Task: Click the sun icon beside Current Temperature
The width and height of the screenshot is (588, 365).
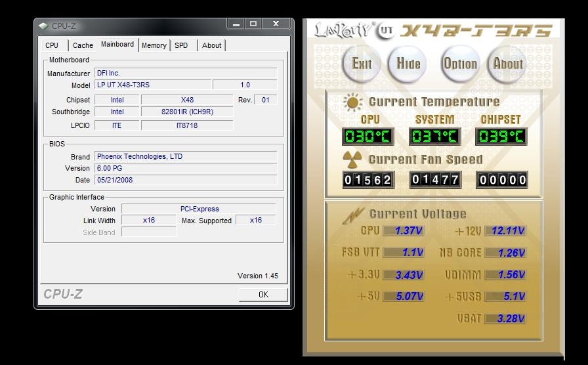Action: pos(352,102)
